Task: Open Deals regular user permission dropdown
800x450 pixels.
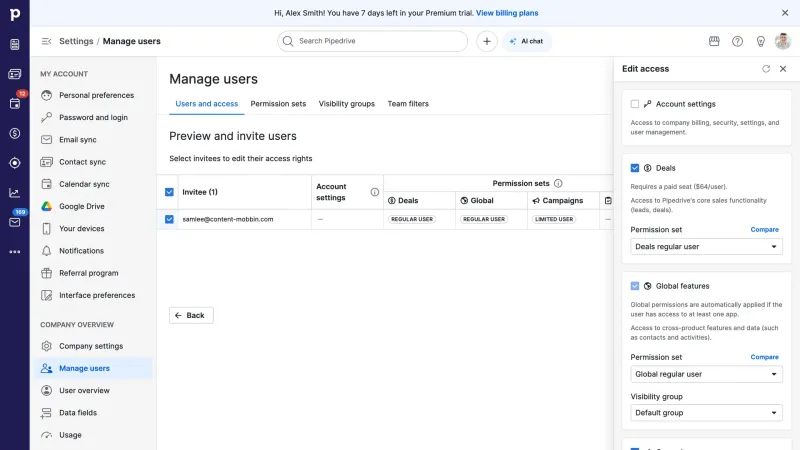Action: click(706, 246)
